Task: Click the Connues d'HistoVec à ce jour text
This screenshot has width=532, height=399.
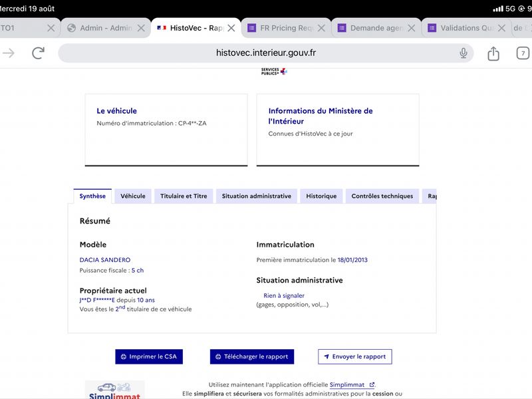Action: pyautogui.click(x=311, y=134)
